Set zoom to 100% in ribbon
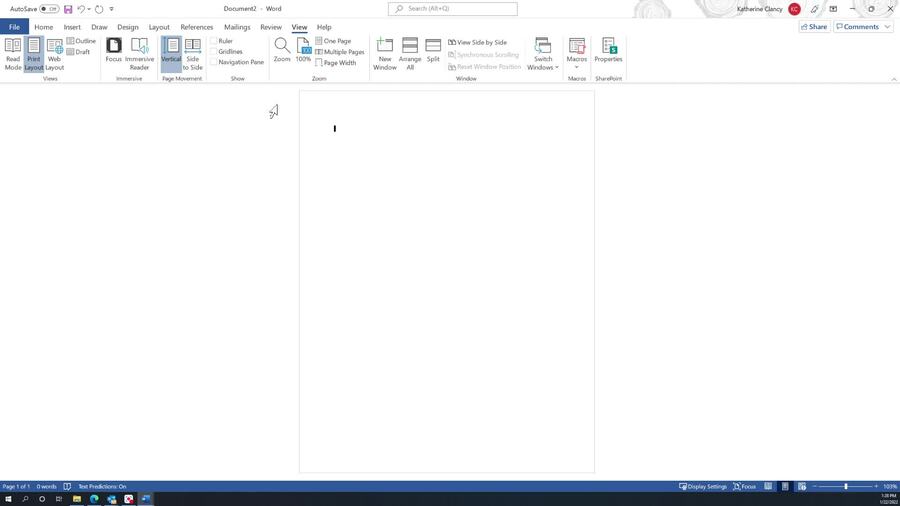 click(303, 50)
